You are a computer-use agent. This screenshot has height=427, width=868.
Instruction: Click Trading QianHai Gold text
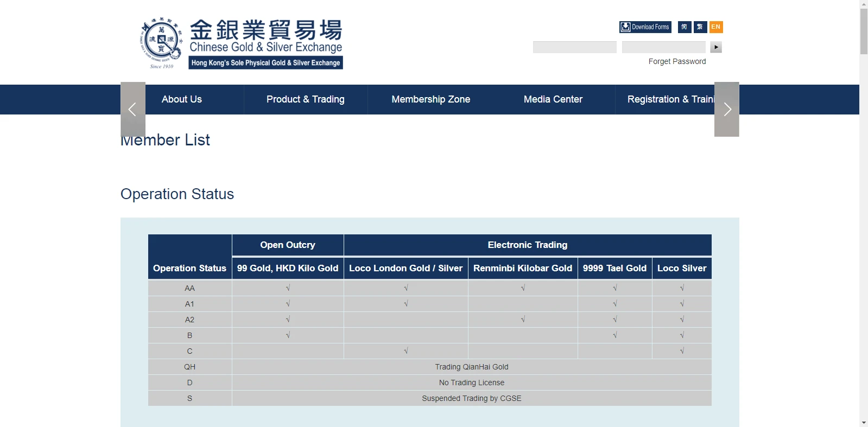point(472,367)
